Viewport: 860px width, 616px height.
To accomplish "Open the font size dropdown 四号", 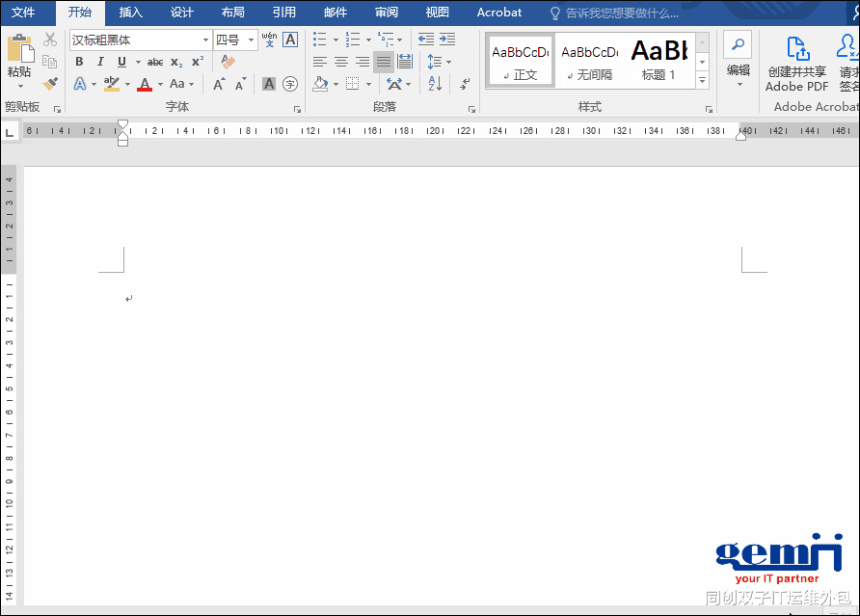I will pyautogui.click(x=251, y=40).
